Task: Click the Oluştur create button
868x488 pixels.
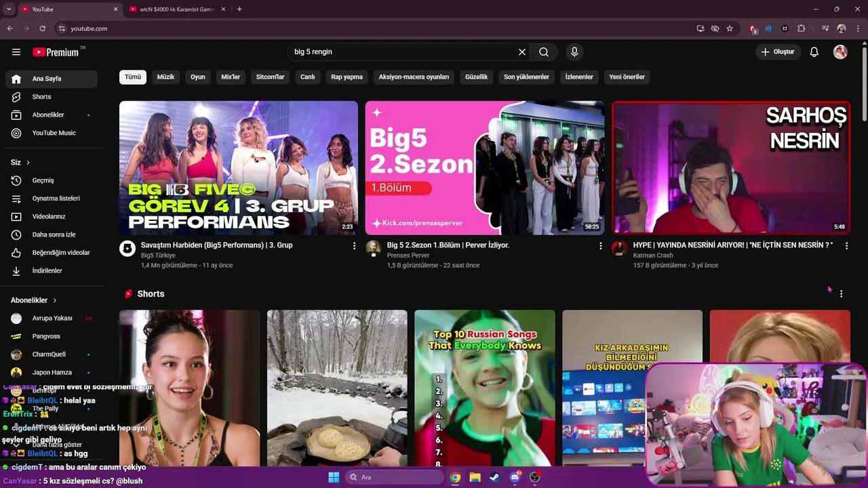Action: pos(778,52)
